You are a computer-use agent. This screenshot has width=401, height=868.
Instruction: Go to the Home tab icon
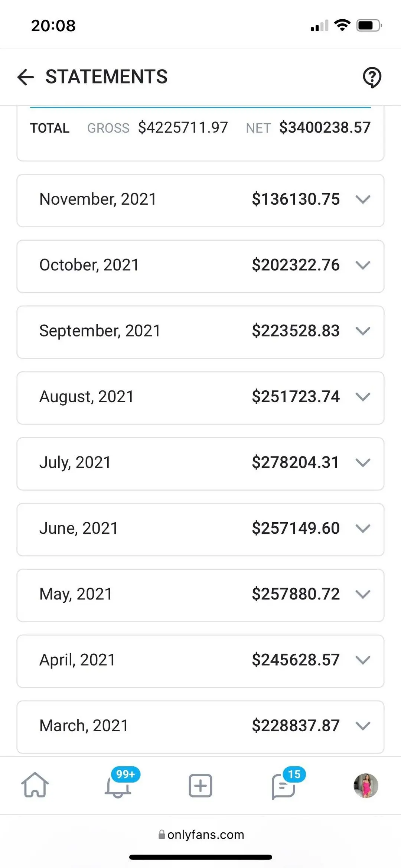click(35, 785)
